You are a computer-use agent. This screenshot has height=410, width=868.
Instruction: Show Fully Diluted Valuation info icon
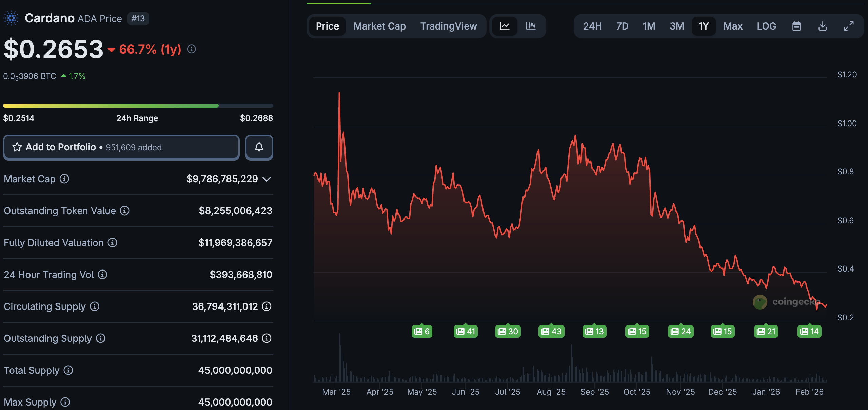pyautogui.click(x=113, y=243)
